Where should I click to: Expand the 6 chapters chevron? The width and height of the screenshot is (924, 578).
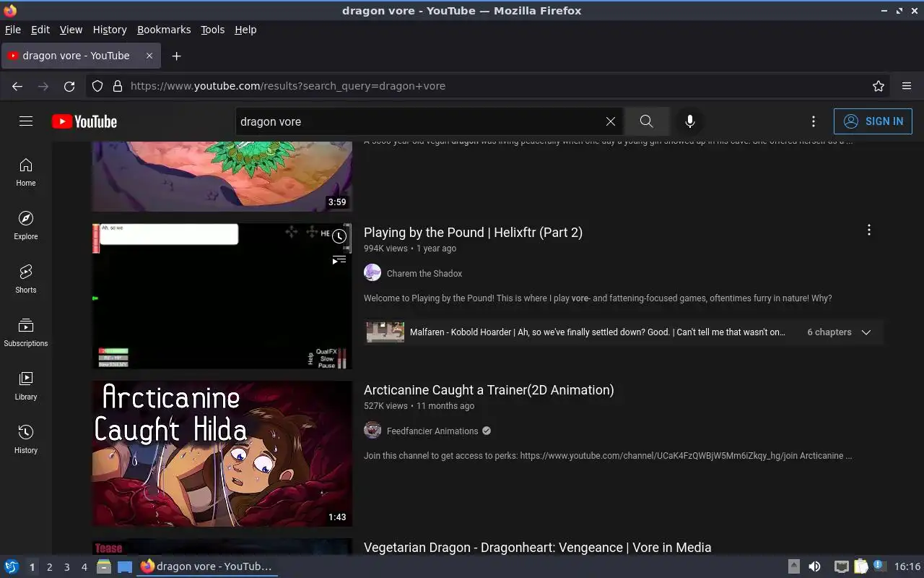(866, 332)
